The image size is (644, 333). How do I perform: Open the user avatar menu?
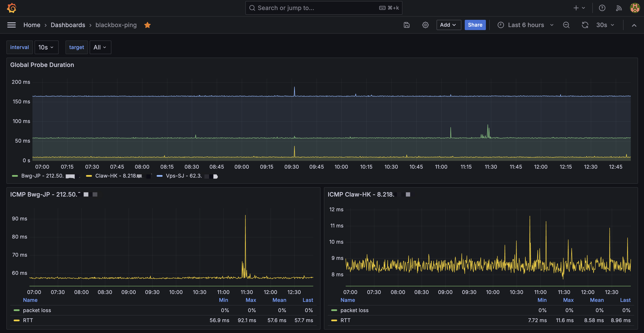coord(635,8)
